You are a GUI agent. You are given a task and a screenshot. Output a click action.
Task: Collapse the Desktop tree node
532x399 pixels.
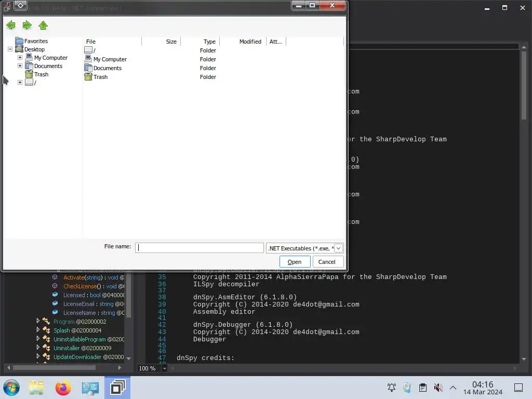click(x=10, y=49)
